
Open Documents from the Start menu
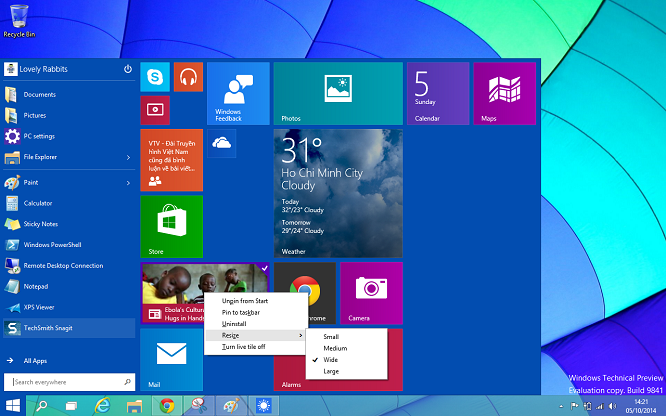[x=69, y=94]
